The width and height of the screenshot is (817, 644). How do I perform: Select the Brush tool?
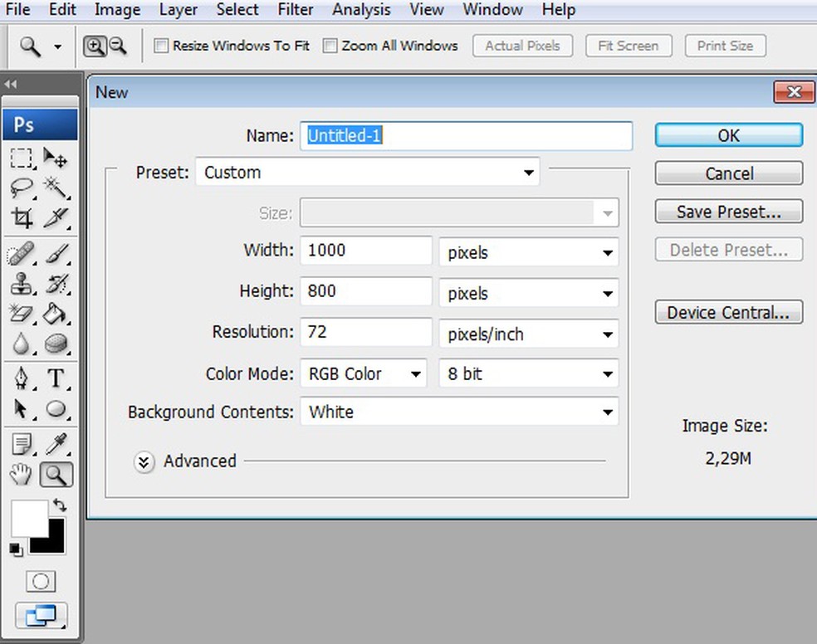pos(56,254)
